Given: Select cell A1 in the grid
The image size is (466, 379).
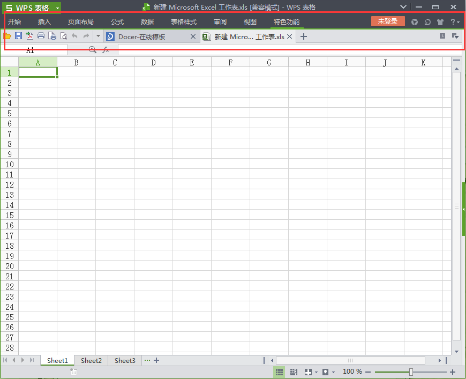Looking at the screenshot, I should [x=38, y=72].
